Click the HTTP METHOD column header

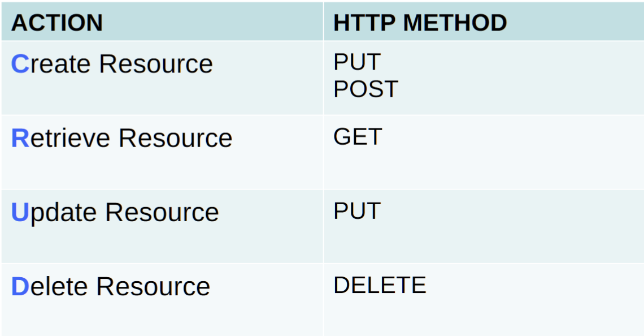pos(420,23)
